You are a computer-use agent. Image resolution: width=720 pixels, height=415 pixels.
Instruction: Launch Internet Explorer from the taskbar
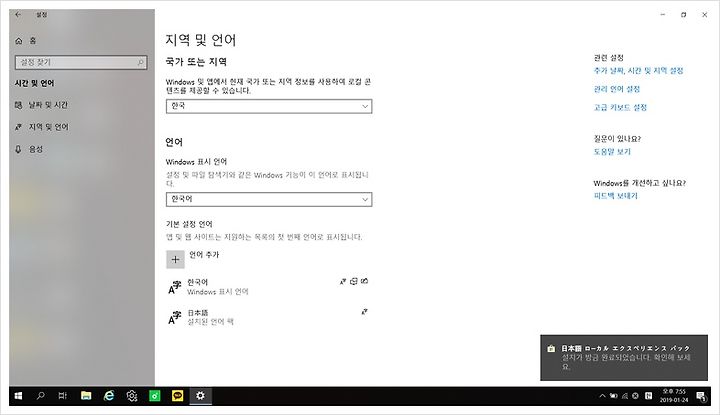click(109, 396)
